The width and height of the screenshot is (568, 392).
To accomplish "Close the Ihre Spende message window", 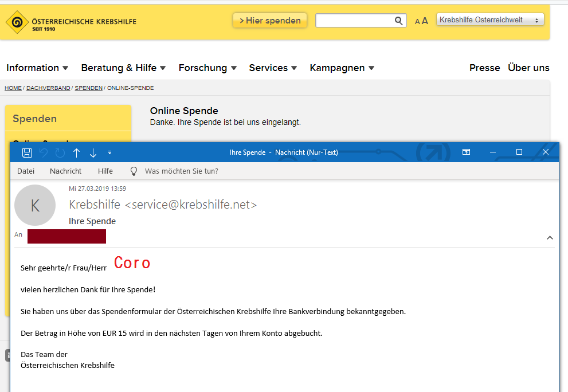I will (x=546, y=152).
